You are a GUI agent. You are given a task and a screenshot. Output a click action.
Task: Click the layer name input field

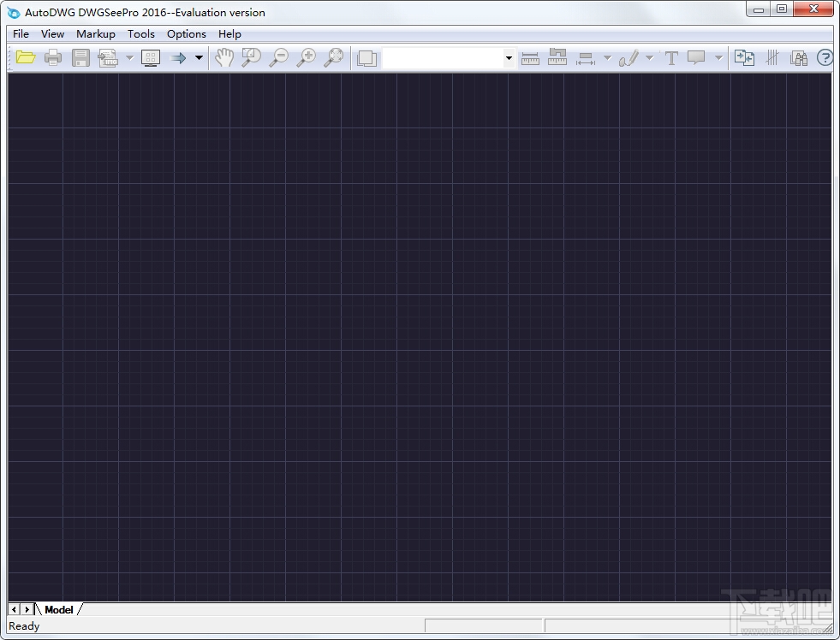click(x=443, y=58)
